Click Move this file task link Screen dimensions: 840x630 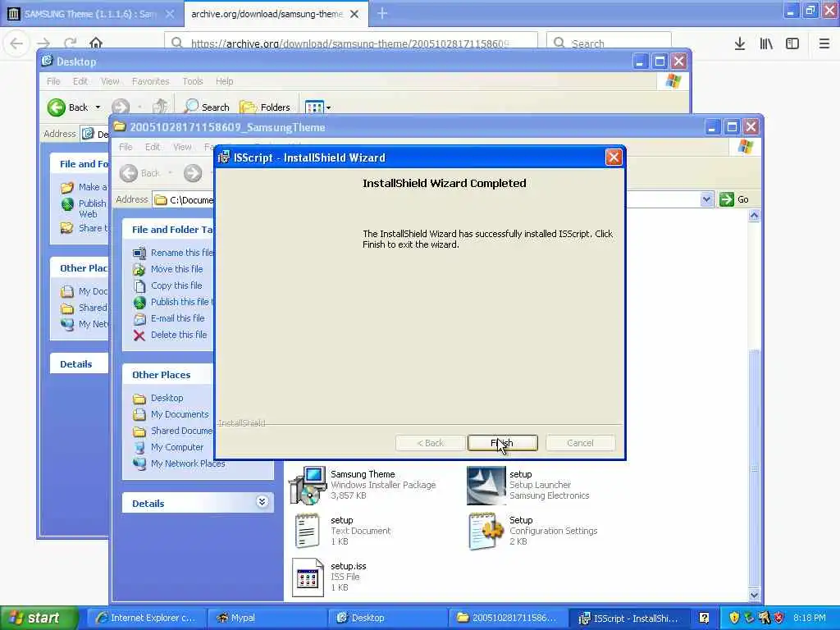(x=177, y=269)
